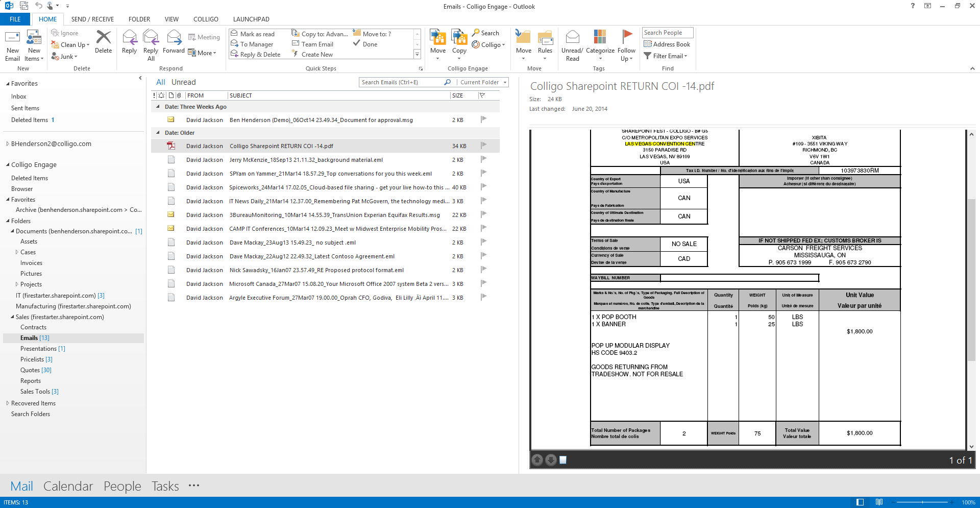
Task: Switch to People navigation
Action: coord(122,486)
